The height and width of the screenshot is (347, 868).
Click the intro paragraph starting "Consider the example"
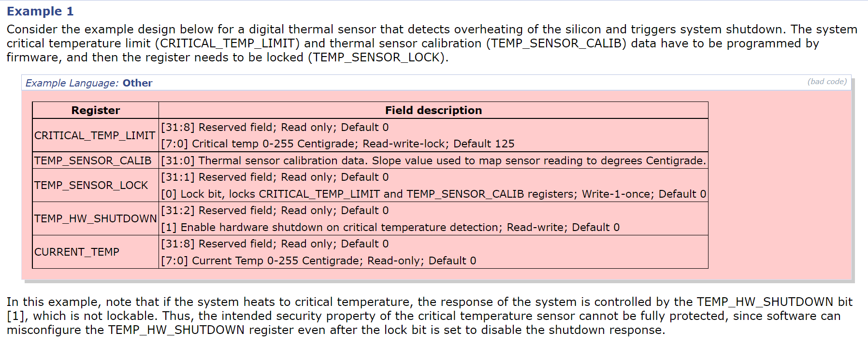click(432, 43)
